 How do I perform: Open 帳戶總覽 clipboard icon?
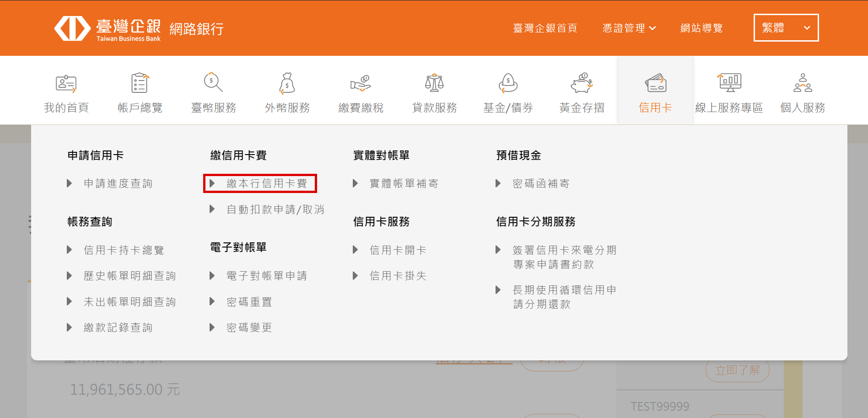tap(140, 83)
